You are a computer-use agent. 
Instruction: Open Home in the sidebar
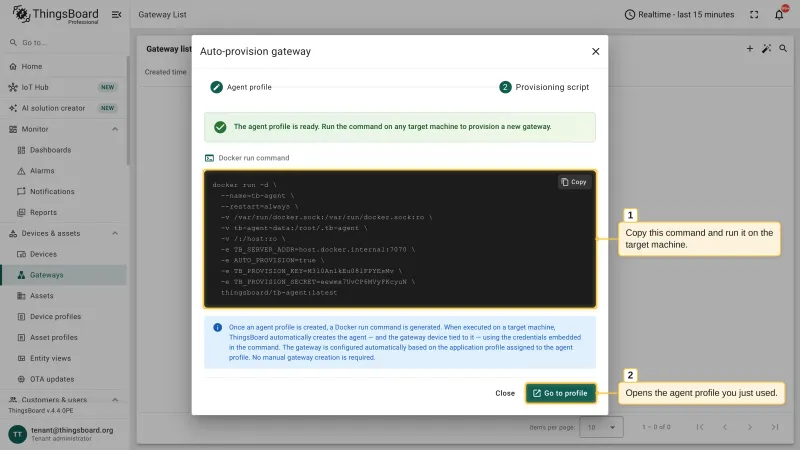point(64,66)
